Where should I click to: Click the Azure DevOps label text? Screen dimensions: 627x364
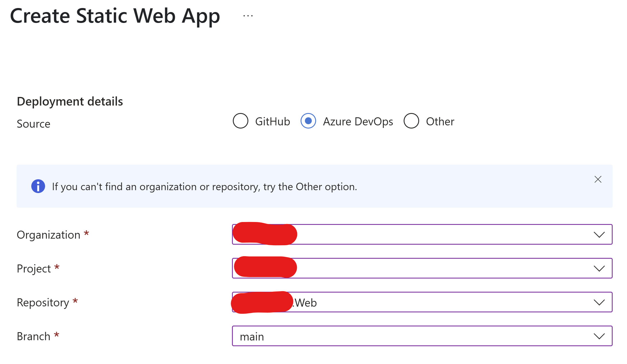click(358, 122)
